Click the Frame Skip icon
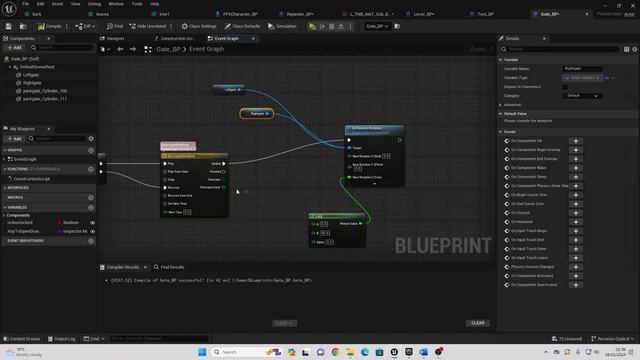This screenshot has width=640, height=360. (x=322, y=26)
